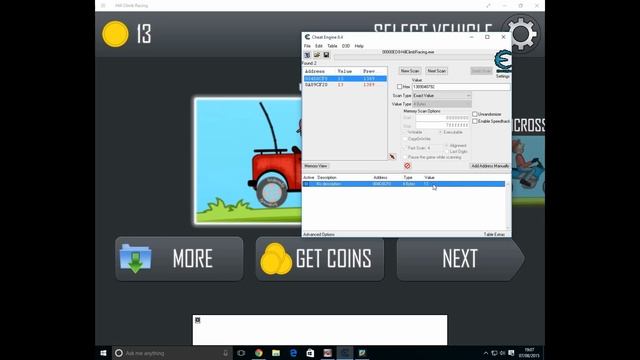640x360 pixels.
Task: Select the motocross bike vehicle thumbnail
Action: click(528, 170)
